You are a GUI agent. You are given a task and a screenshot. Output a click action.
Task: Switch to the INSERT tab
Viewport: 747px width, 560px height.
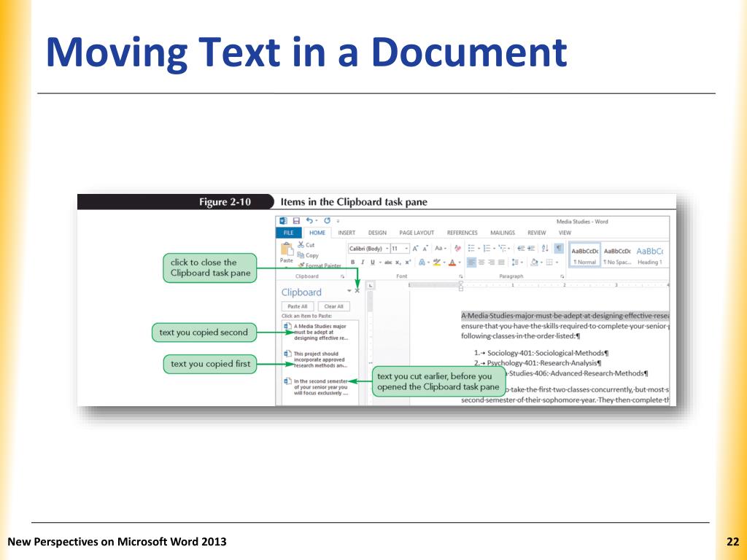click(347, 233)
